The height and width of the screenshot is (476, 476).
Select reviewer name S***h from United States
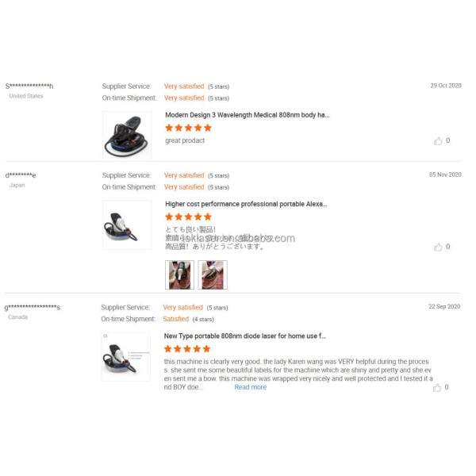pyautogui.click(x=29, y=86)
